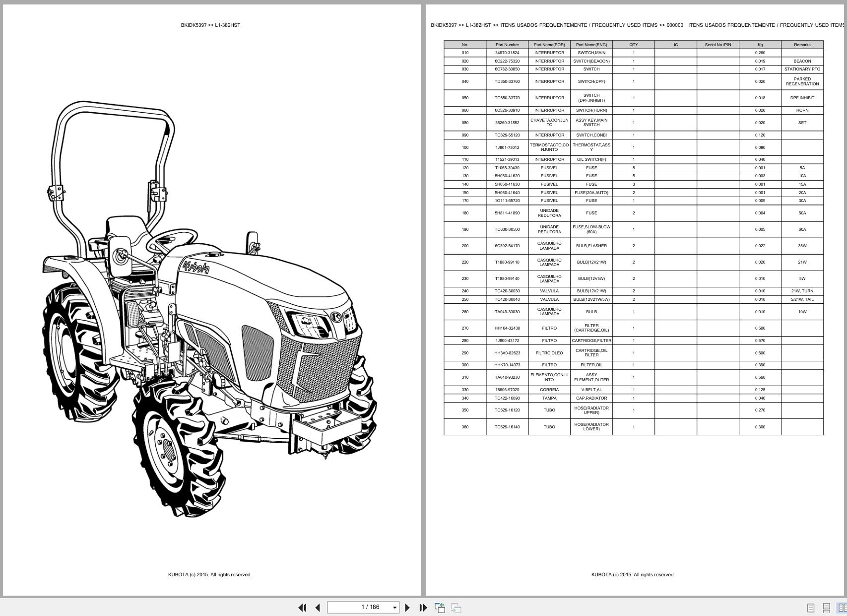Click the right page breadcrumb header text
Viewport: 847px width, 616px height.
[638, 25]
